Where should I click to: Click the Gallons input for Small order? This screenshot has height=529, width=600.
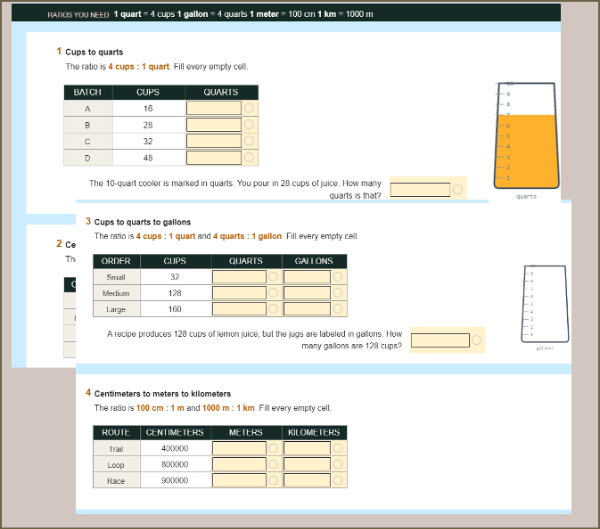307,277
